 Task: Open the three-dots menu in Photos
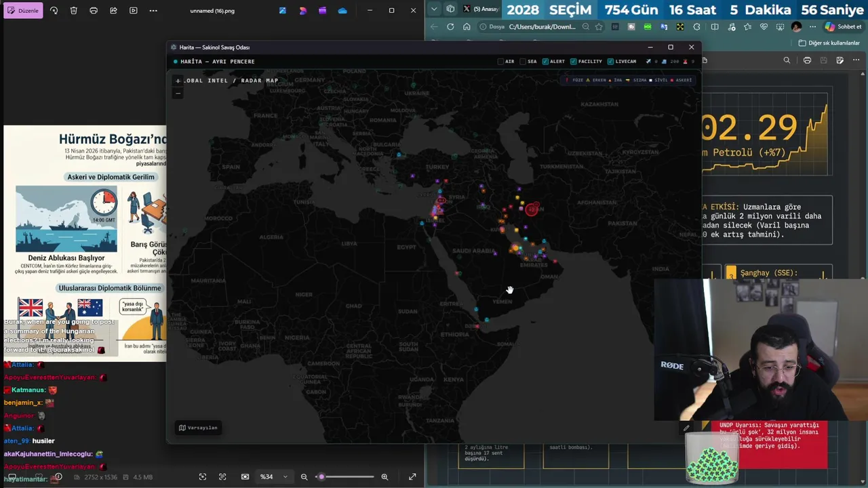pyautogui.click(x=153, y=11)
